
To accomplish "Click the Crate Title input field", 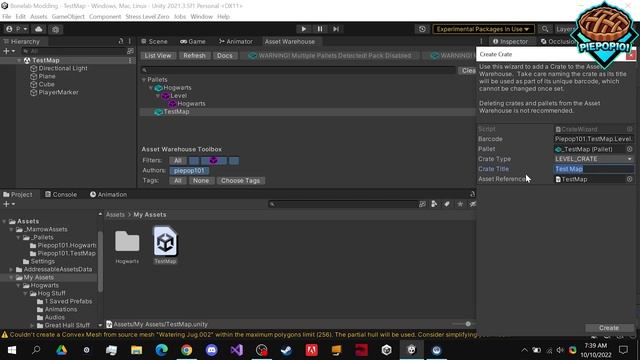I will click(593, 169).
